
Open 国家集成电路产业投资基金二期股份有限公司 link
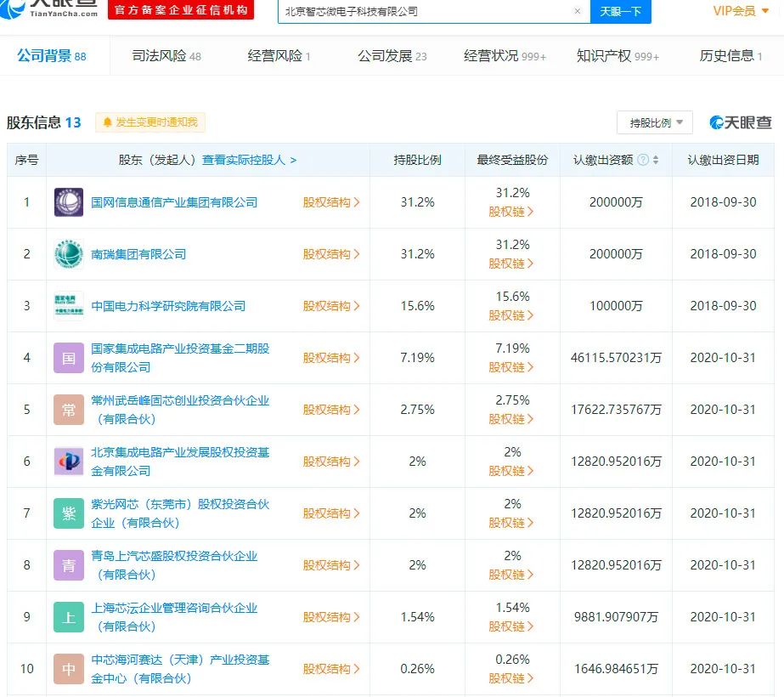point(180,358)
